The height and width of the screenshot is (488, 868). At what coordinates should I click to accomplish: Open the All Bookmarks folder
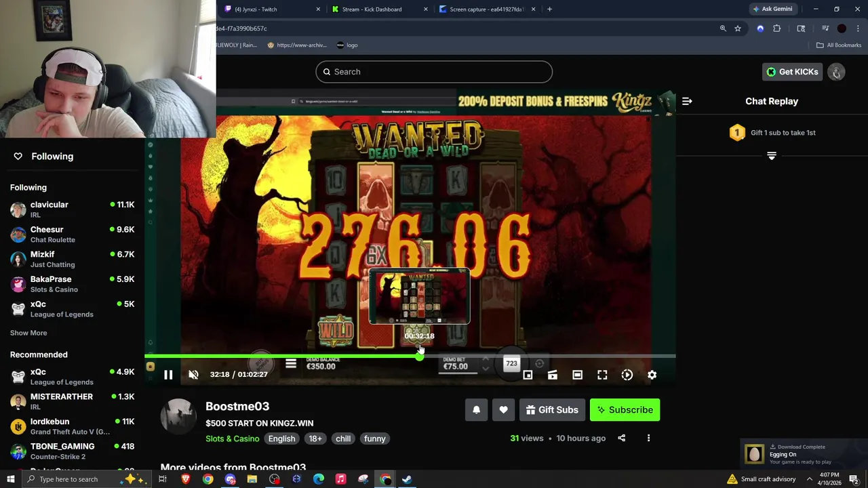[839, 45]
